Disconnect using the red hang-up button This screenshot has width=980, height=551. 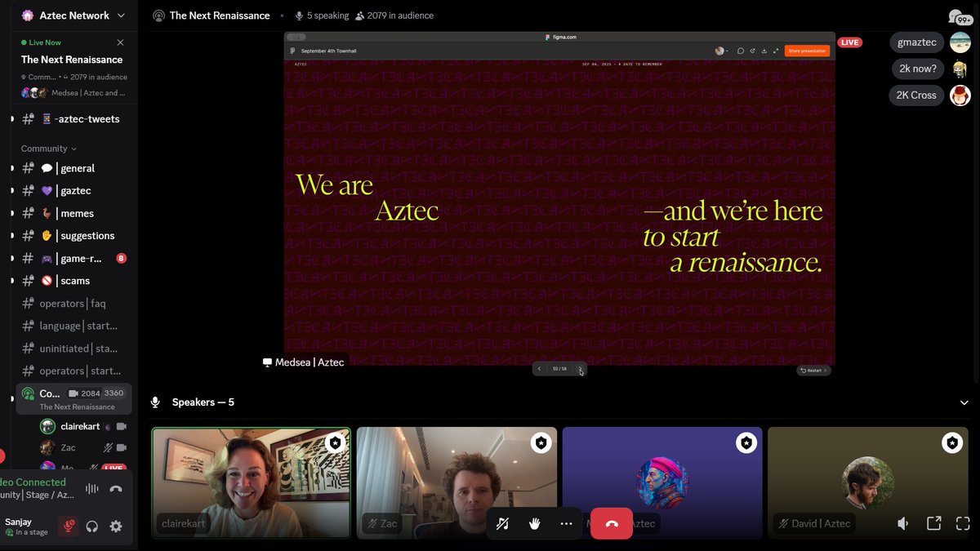point(611,523)
